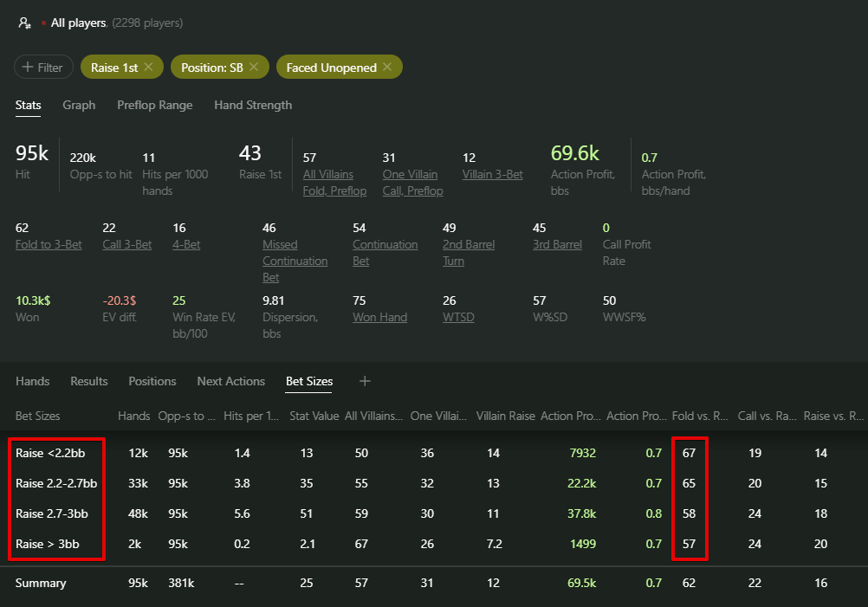Click the Fold to 3-Bet stat link
The width and height of the screenshot is (868, 607).
coord(49,245)
